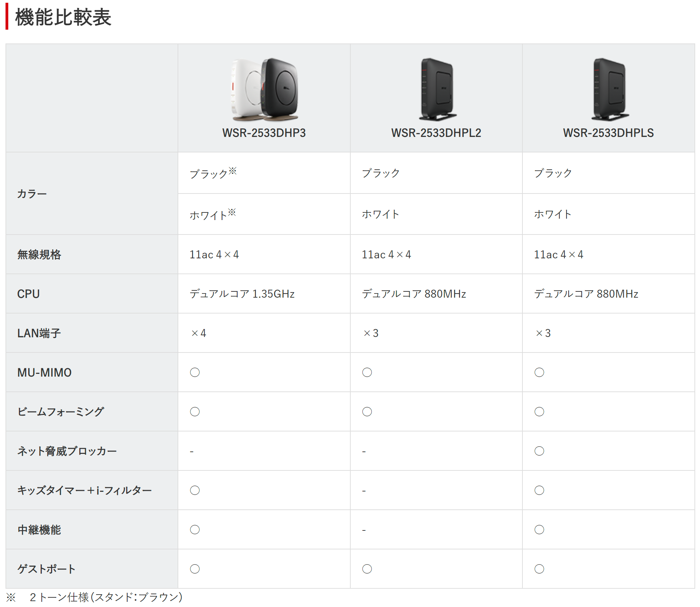Select the WSR-2533DHP3 product name
This screenshot has height=607, width=700.
264,132
